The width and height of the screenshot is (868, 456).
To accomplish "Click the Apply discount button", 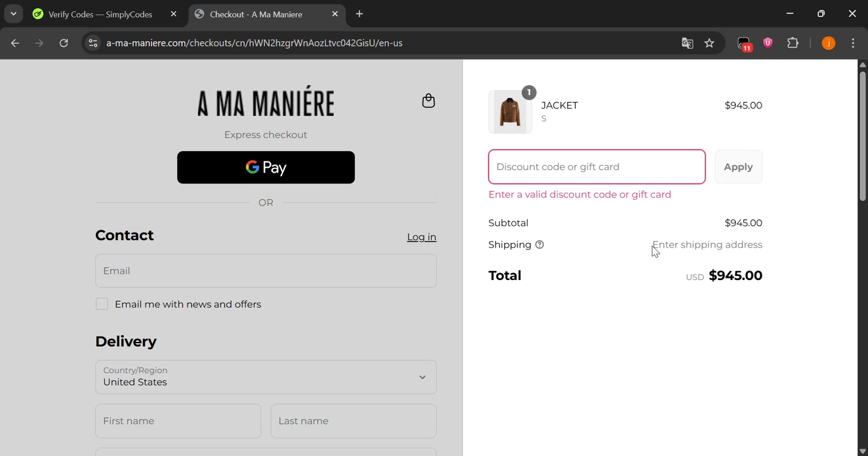I will 738,167.
